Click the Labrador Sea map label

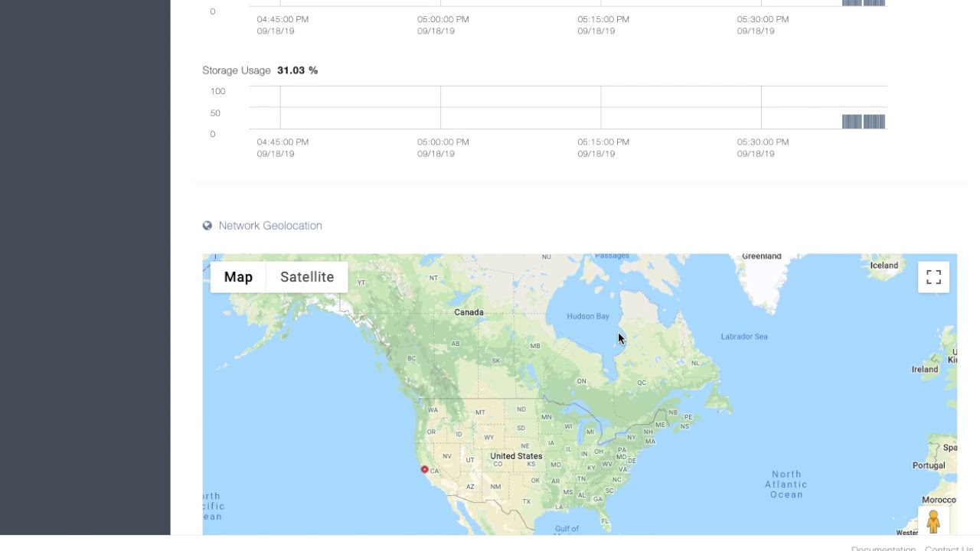744,337
